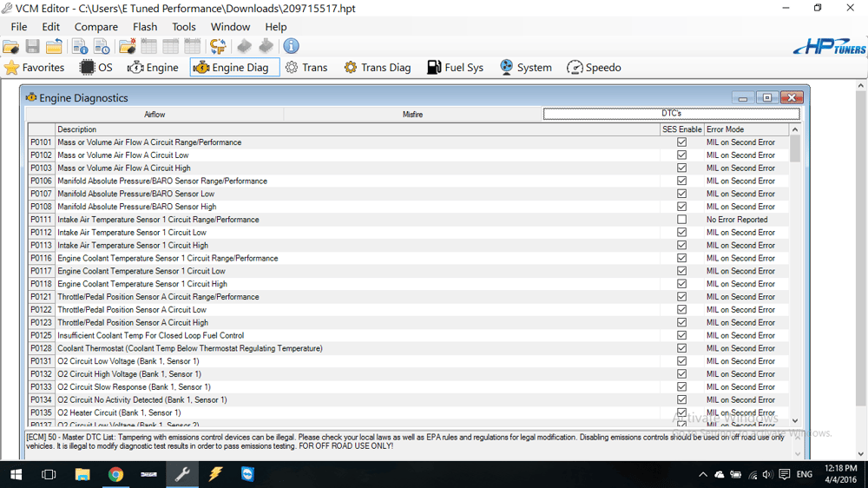
Task: Uncheck SES Enable for P0101
Action: [x=681, y=142]
